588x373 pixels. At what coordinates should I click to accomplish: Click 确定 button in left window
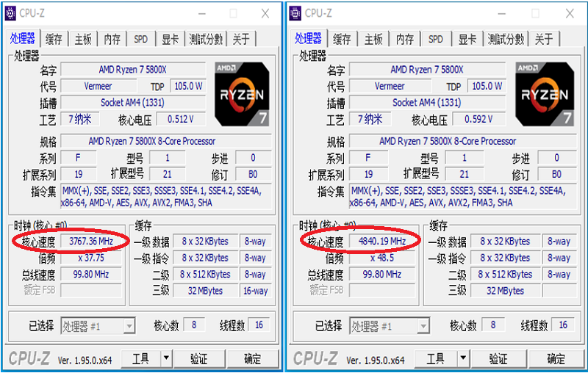coord(253,359)
